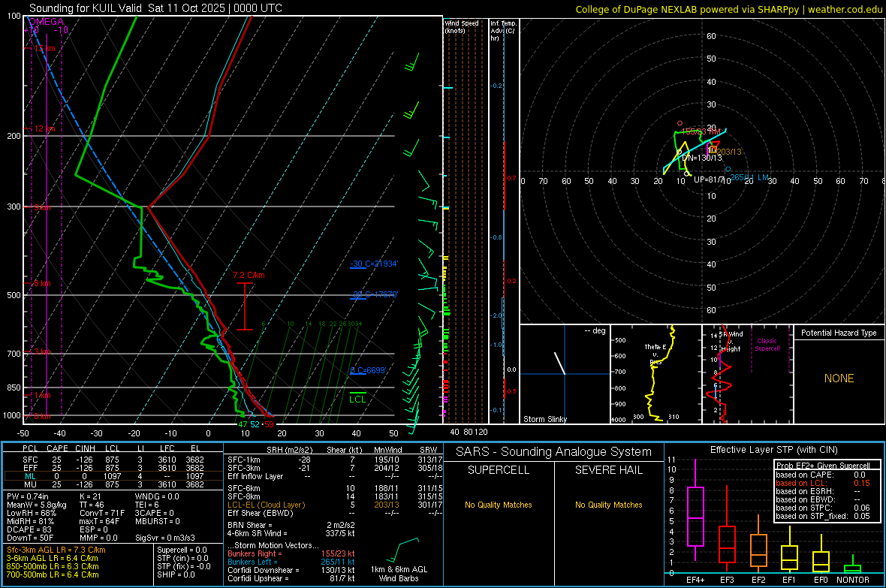This screenshot has width=886, height=588.
Task: Select the NONE hazard type text
Action: click(x=839, y=378)
